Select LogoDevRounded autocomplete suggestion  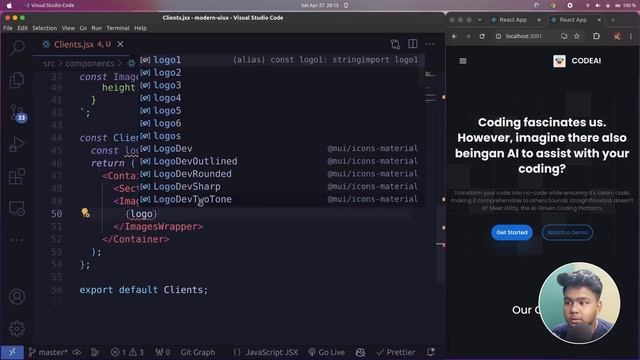(x=282, y=174)
